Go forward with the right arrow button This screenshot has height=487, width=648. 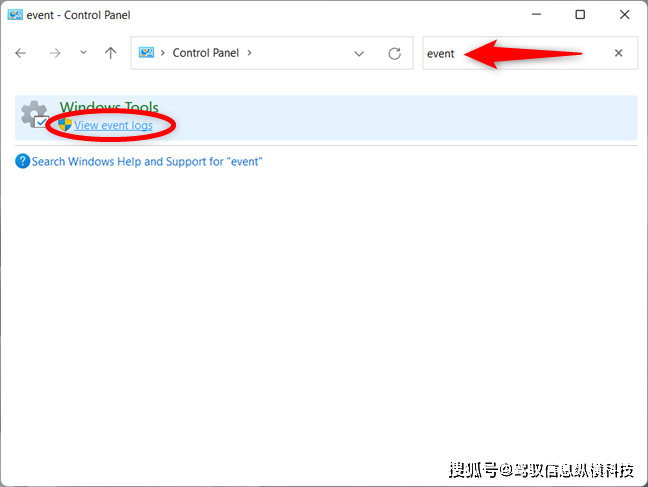coord(55,53)
